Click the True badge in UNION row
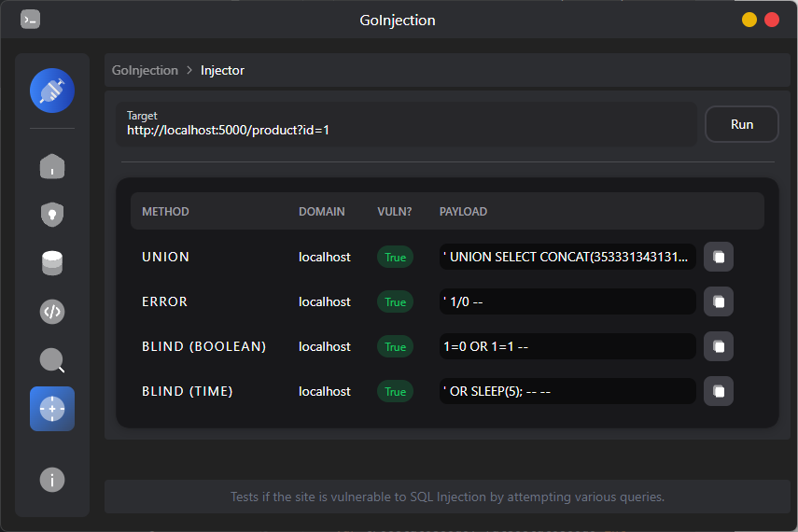This screenshot has width=798, height=532. tap(395, 257)
